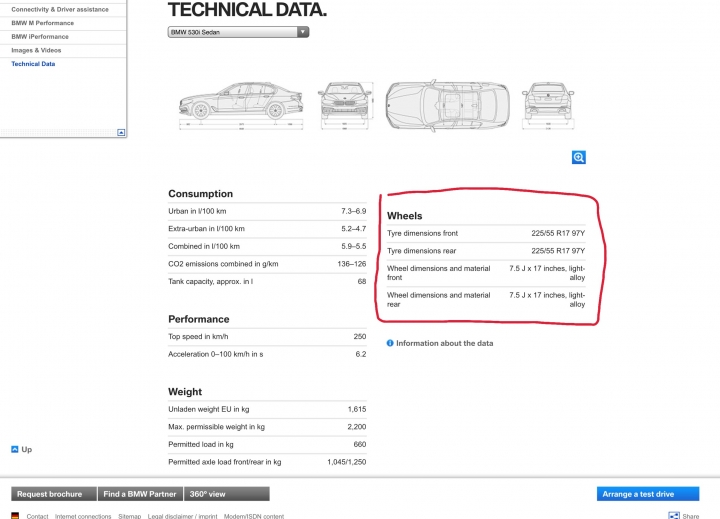Open Sitemap footer link
The width and height of the screenshot is (720, 519).
click(x=129, y=516)
